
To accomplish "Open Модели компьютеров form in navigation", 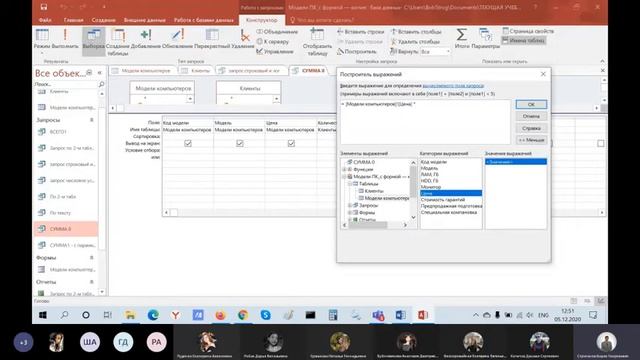I will tap(65, 269).
